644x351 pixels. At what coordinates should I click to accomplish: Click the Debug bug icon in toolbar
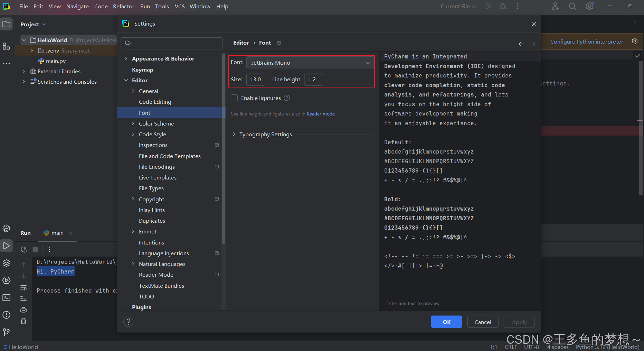click(x=503, y=6)
